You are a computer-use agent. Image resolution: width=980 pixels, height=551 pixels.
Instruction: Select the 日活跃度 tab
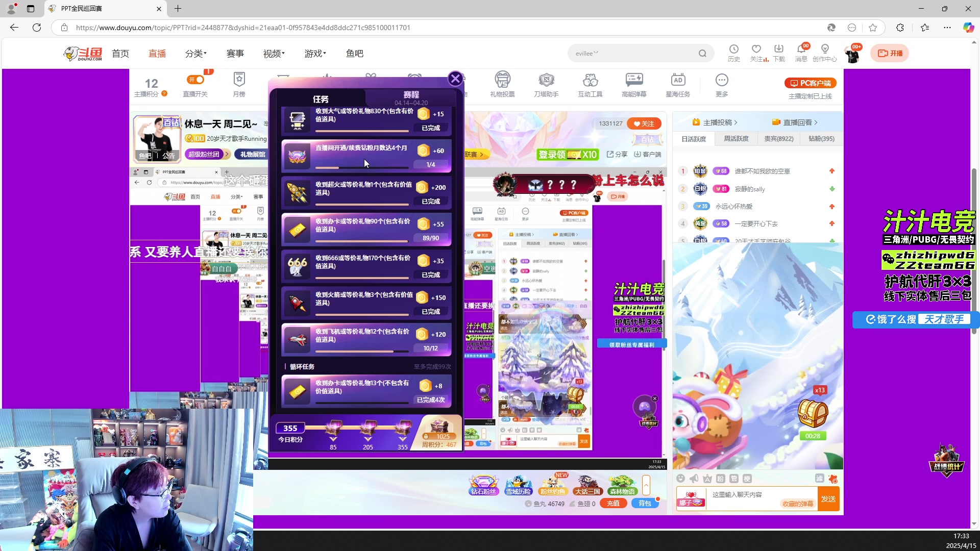[x=694, y=139]
